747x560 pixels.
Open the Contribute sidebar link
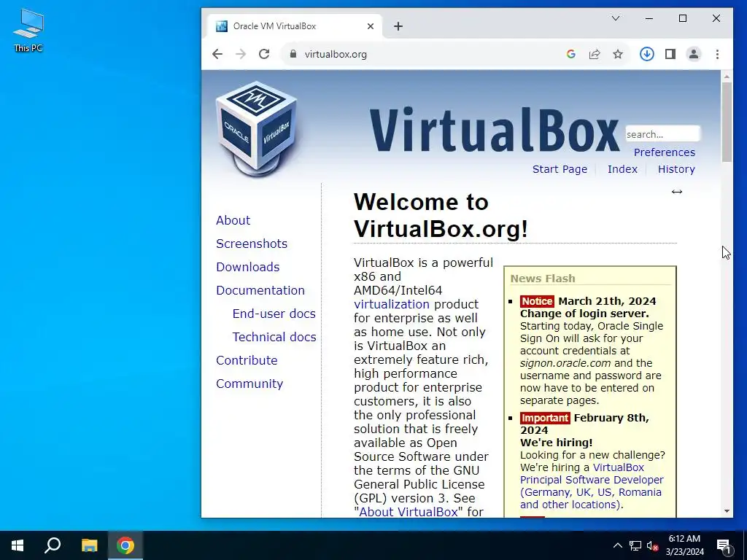click(x=247, y=360)
